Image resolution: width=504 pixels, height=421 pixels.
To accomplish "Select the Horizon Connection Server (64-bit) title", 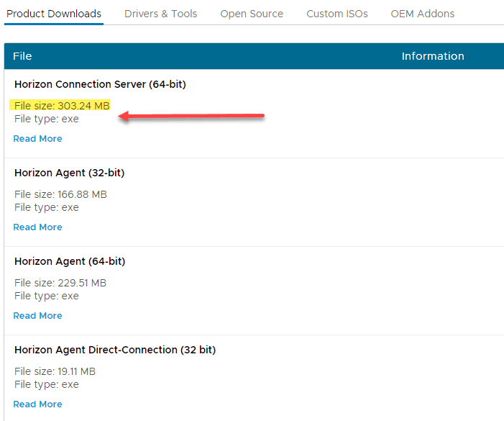I will pyautogui.click(x=100, y=84).
